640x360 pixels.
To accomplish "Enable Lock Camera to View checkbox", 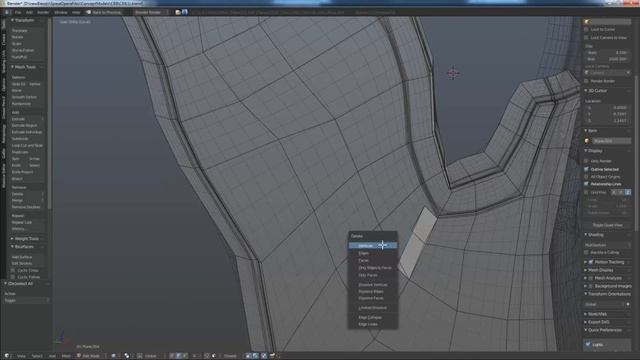I will [x=587, y=38].
